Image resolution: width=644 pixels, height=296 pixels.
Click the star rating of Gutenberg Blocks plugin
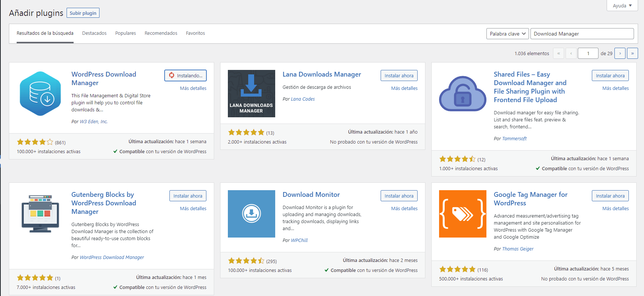coord(35,278)
